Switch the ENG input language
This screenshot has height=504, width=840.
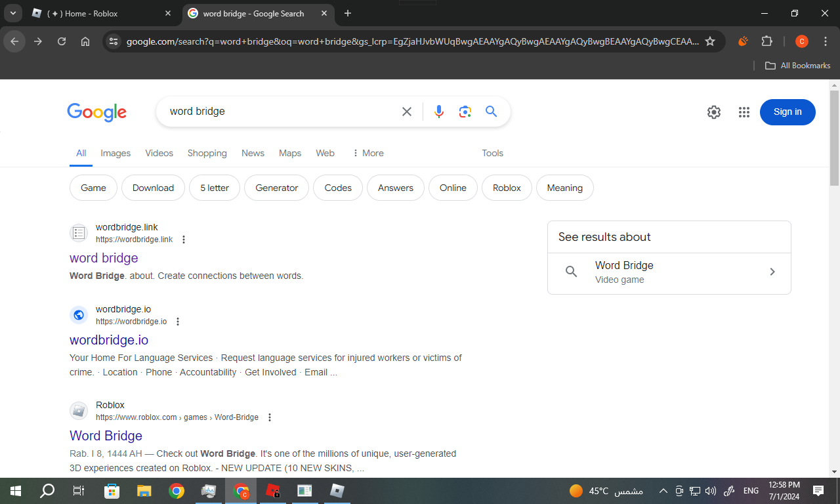(751, 491)
